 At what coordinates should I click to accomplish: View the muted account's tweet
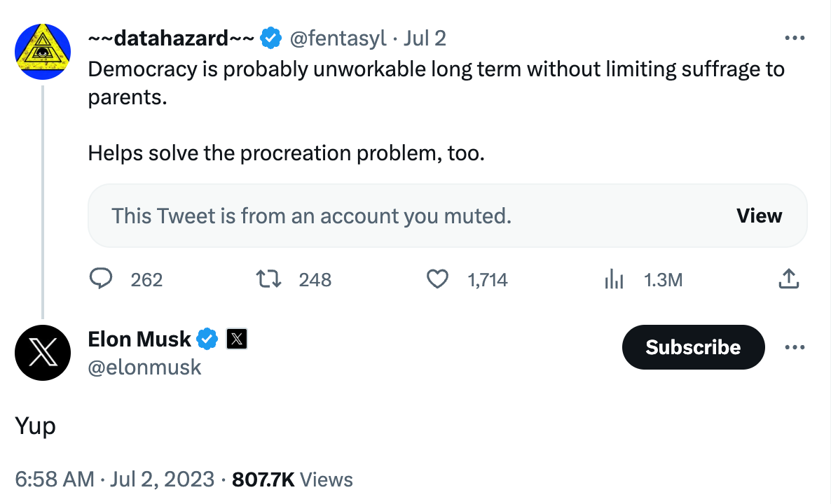[x=759, y=216]
